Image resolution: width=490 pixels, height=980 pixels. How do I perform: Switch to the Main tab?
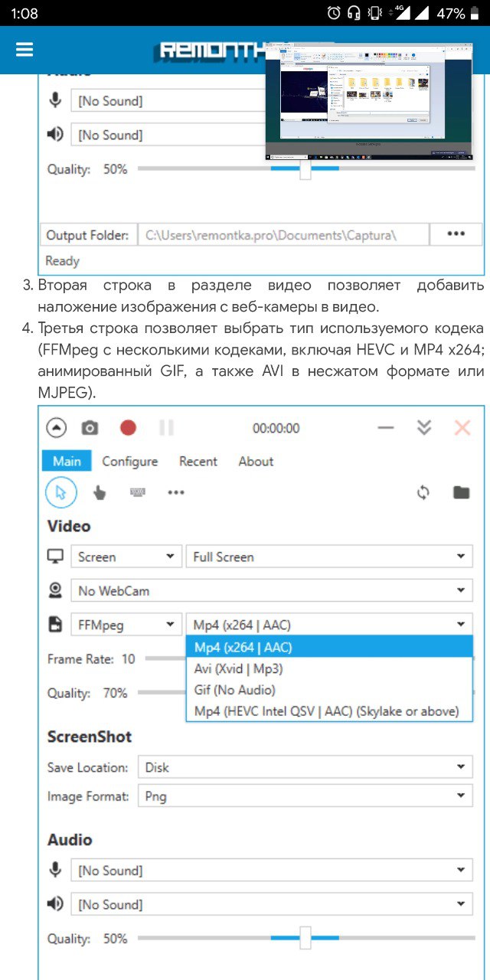pyautogui.click(x=67, y=461)
